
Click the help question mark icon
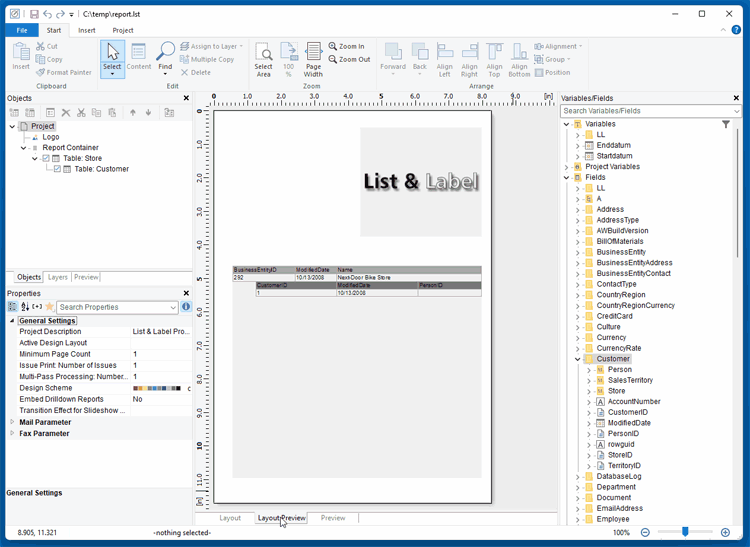coord(737,30)
